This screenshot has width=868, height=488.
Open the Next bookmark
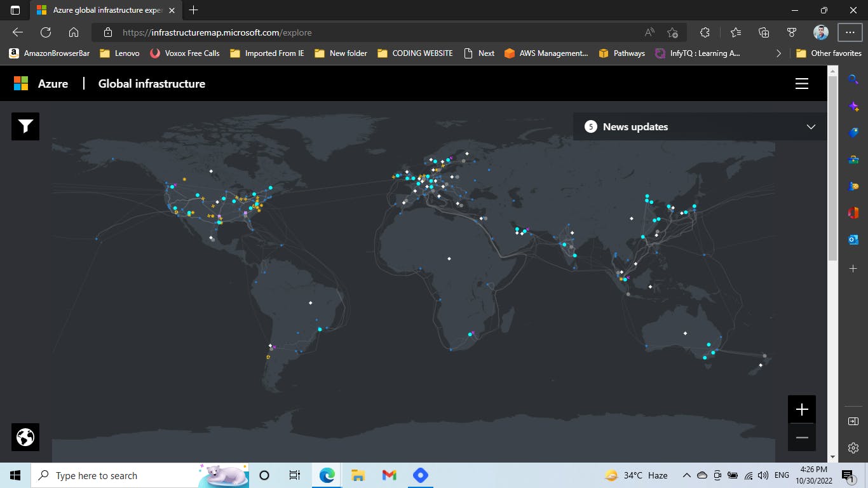(479, 53)
